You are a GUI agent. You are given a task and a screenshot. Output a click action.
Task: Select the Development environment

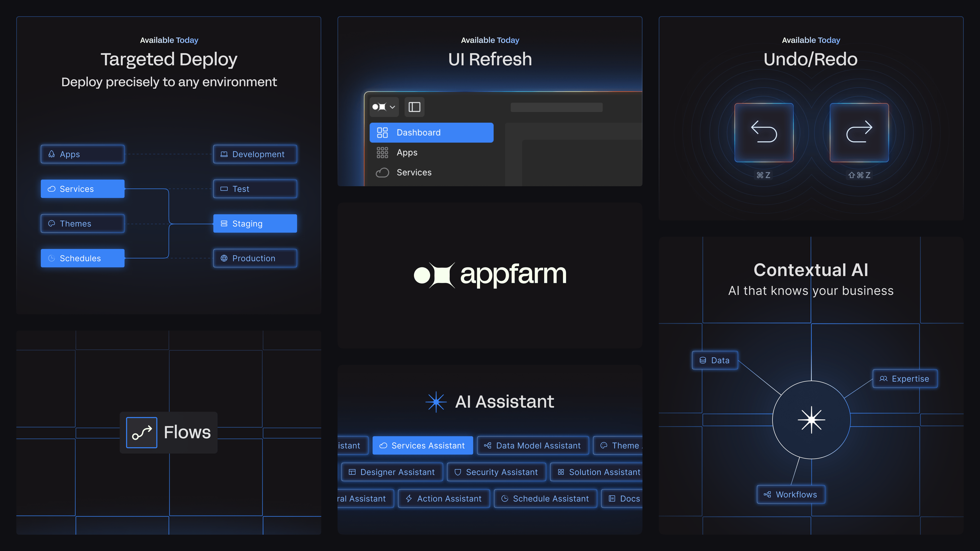pyautogui.click(x=255, y=154)
